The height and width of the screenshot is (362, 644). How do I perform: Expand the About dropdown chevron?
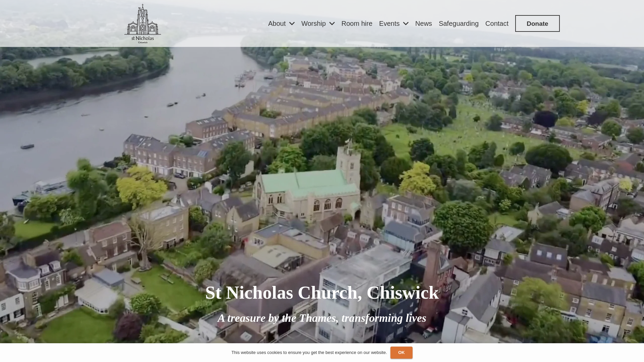pos(292,23)
